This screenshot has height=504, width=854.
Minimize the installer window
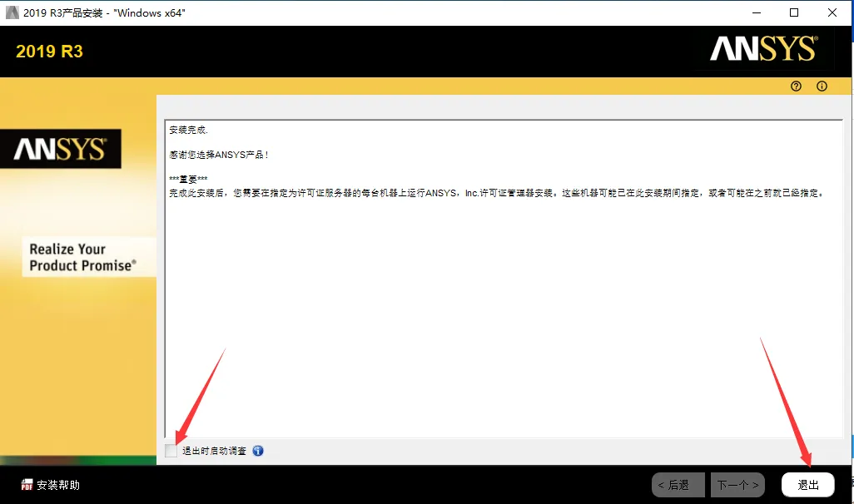[x=757, y=12]
